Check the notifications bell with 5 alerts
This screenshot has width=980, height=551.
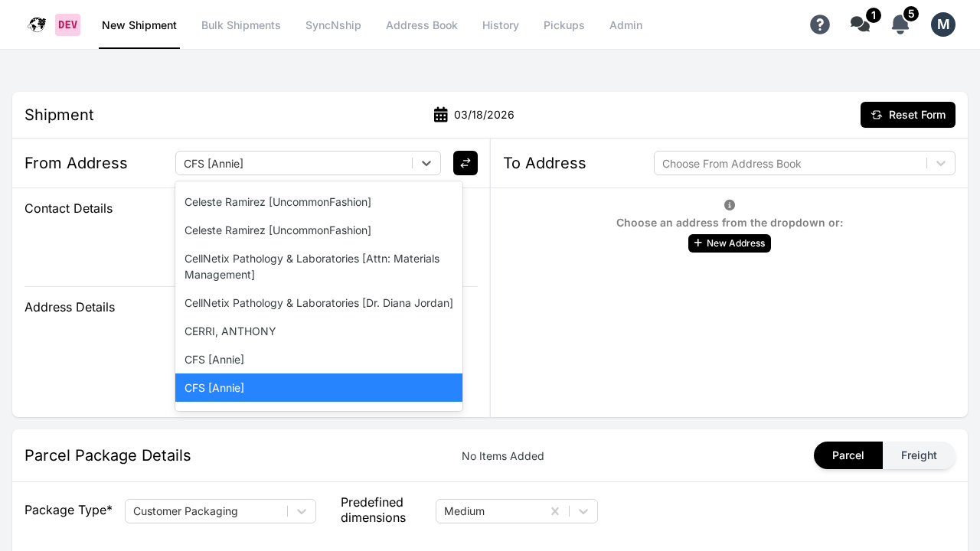pos(900,24)
